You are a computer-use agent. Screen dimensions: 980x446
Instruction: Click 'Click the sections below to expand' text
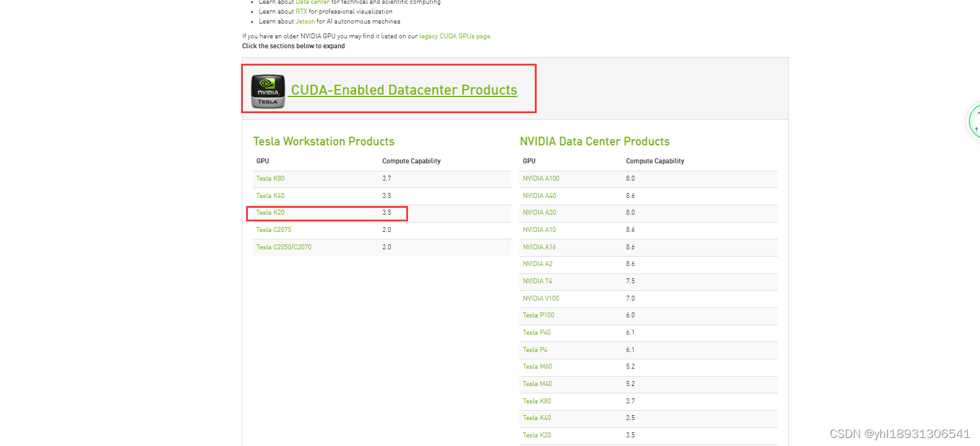(x=294, y=46)
